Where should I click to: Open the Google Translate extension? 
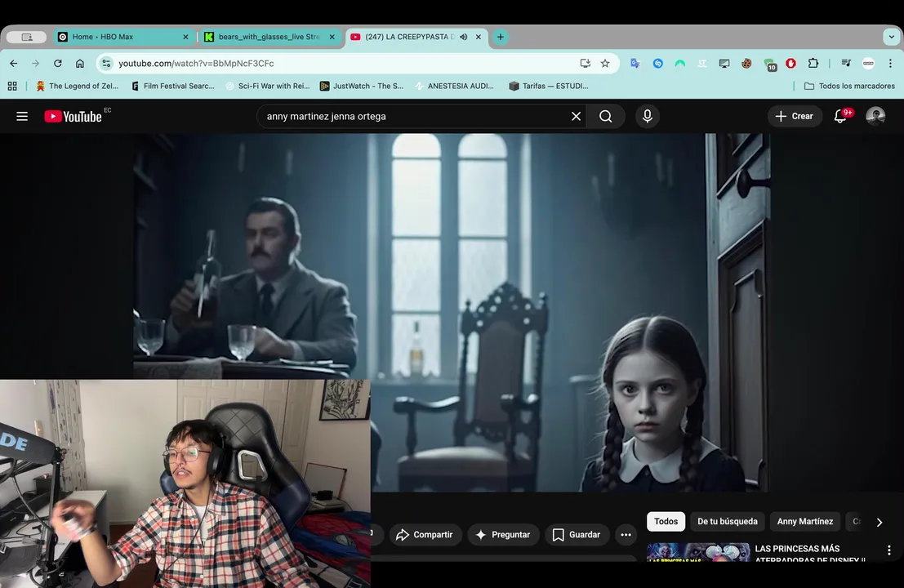click(635, 64)
